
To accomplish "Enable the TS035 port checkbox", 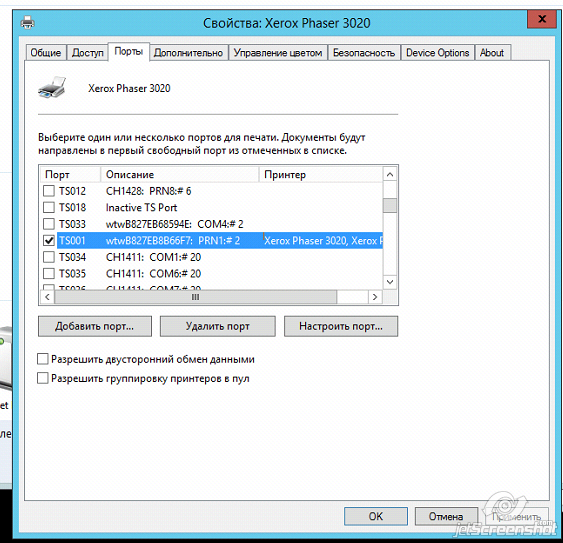I will [48, 273].
